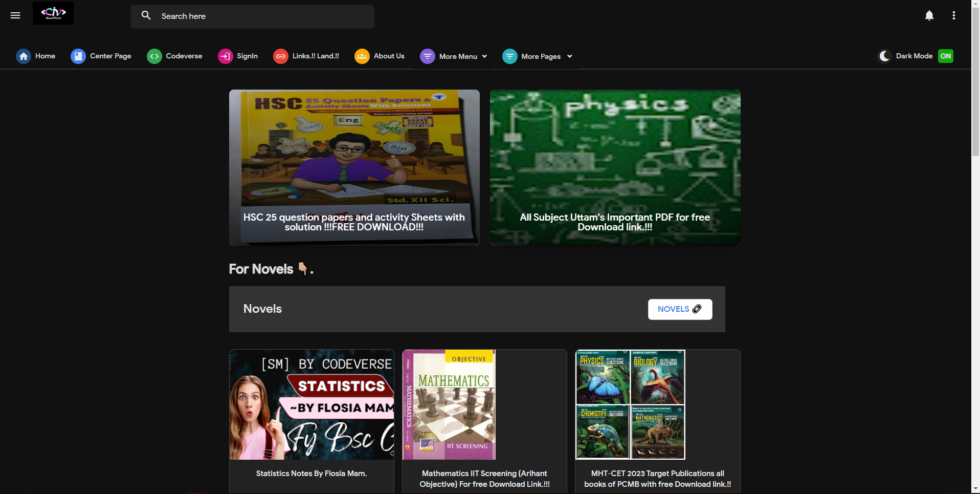Screen dimensions: 980x494
Task: Click the moon icon beside Dark Mode
Action: click(x=885, y=56)
